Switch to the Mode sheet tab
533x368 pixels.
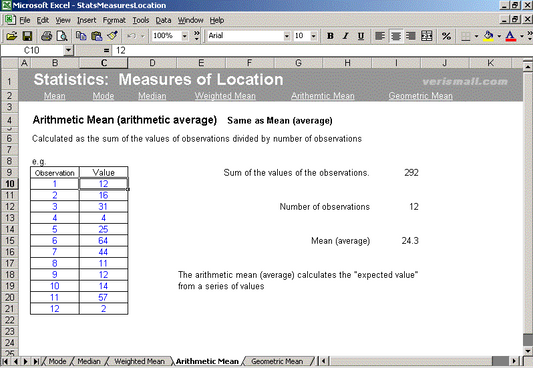(57, 361)
